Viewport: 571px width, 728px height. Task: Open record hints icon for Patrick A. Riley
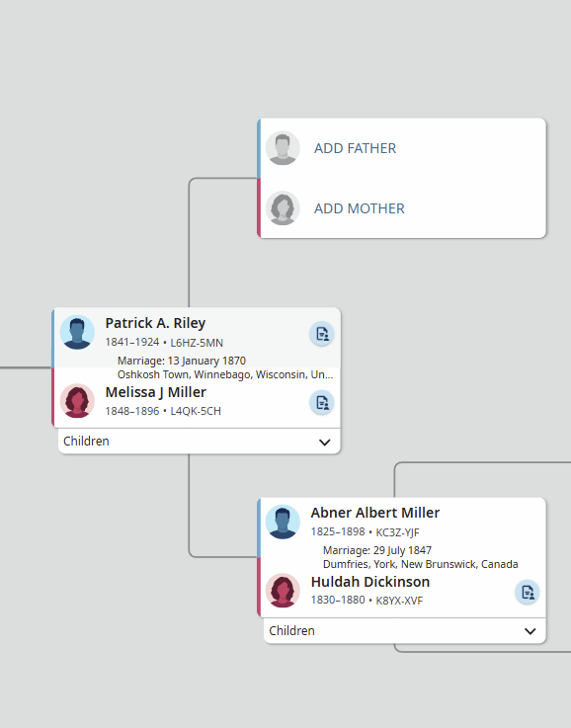click(322, 334)
